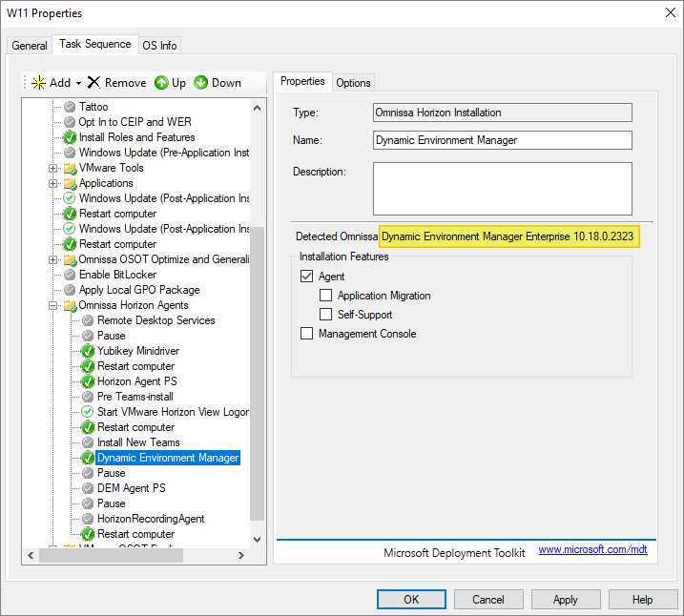
Task: Click into the Description text box
Action: click(x=502, y=188)
